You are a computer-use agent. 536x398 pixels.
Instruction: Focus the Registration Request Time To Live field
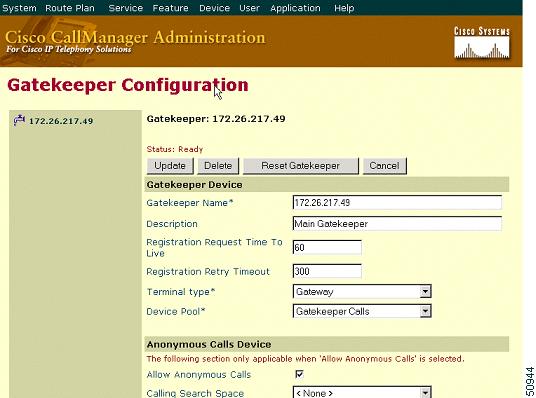[x=327, y=247]
